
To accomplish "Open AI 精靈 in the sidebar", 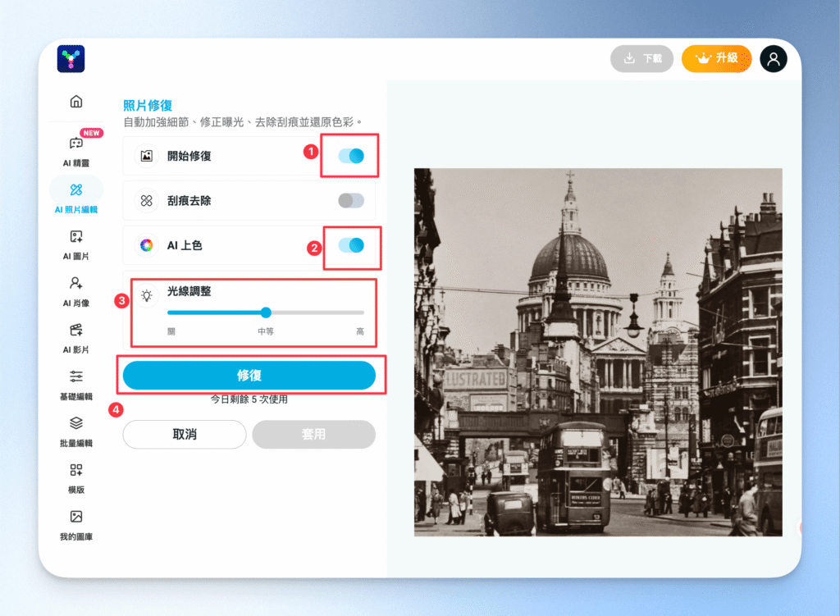I will (76, 152).
